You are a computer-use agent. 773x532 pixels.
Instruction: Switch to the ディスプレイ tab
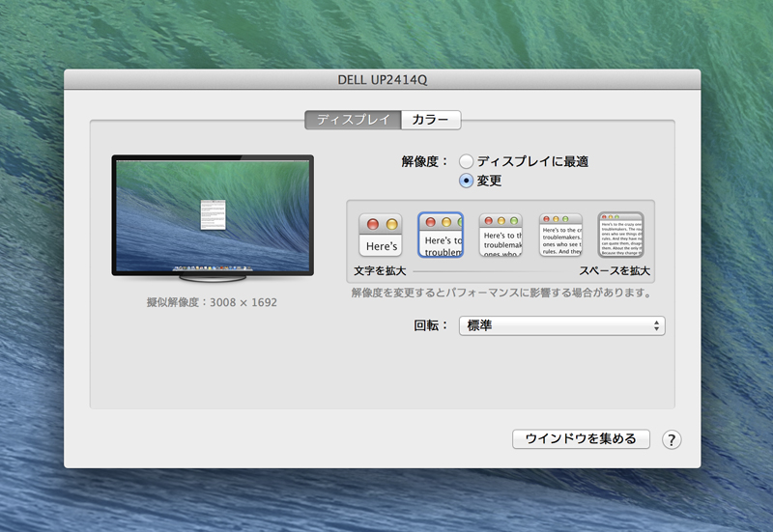coord(353,120)
